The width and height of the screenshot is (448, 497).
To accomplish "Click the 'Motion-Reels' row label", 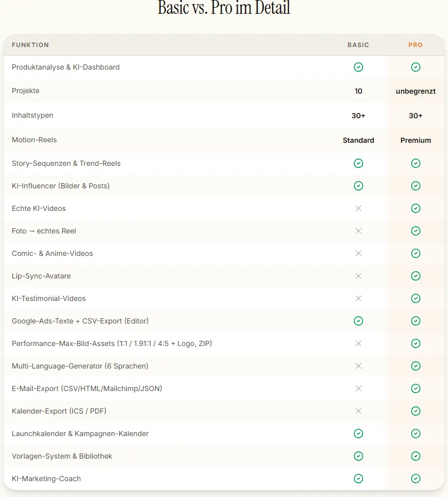I will [34, 140].
